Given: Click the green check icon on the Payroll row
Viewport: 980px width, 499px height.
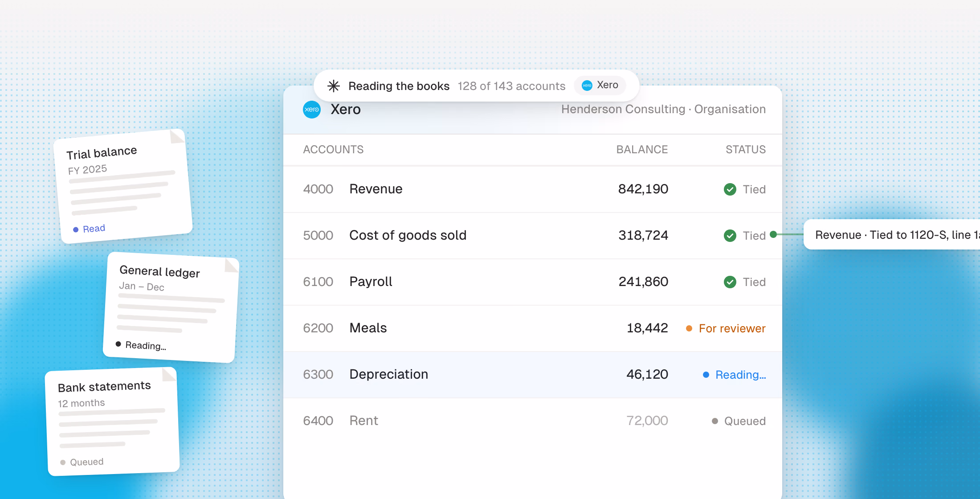Looking at the screenshot, I should 730,282.
